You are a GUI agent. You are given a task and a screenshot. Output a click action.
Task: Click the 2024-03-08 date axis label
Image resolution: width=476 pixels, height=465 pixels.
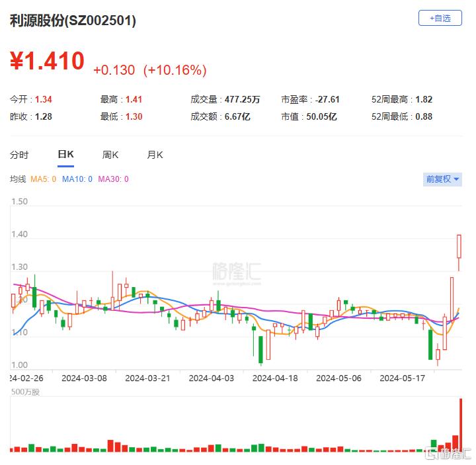tap(84, 378)
